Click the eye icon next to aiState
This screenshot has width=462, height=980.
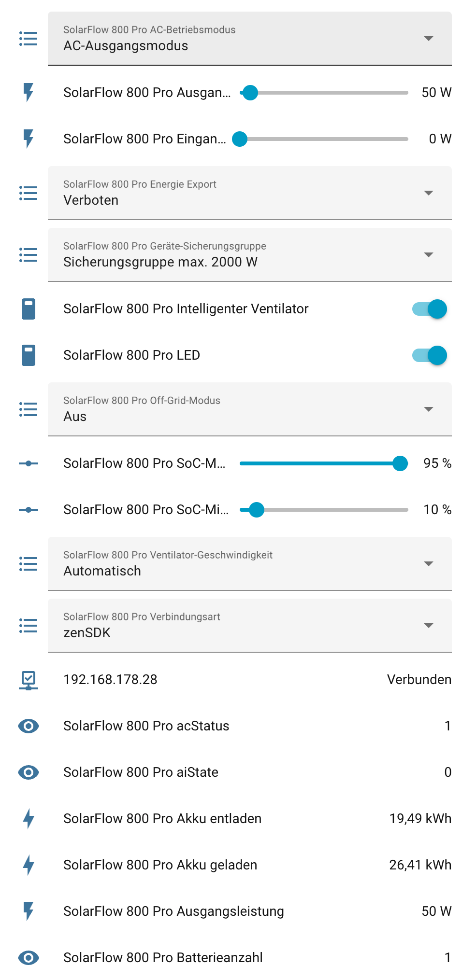(x=29, y=772)
